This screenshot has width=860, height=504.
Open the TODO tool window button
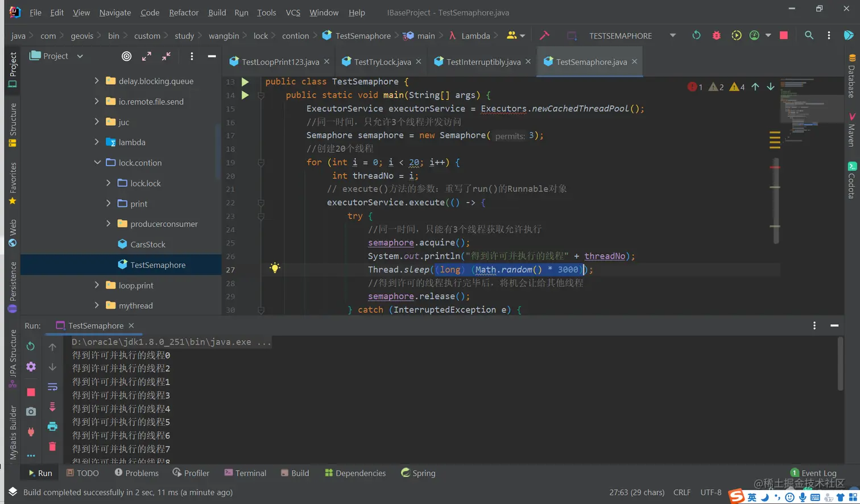[x=82, y=473]
